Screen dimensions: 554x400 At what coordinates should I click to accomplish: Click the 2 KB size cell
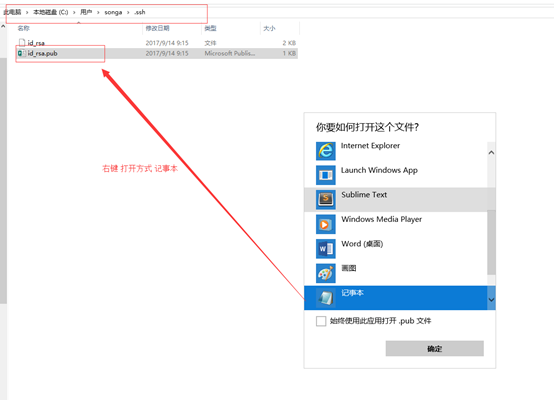[x=289, y=43]
